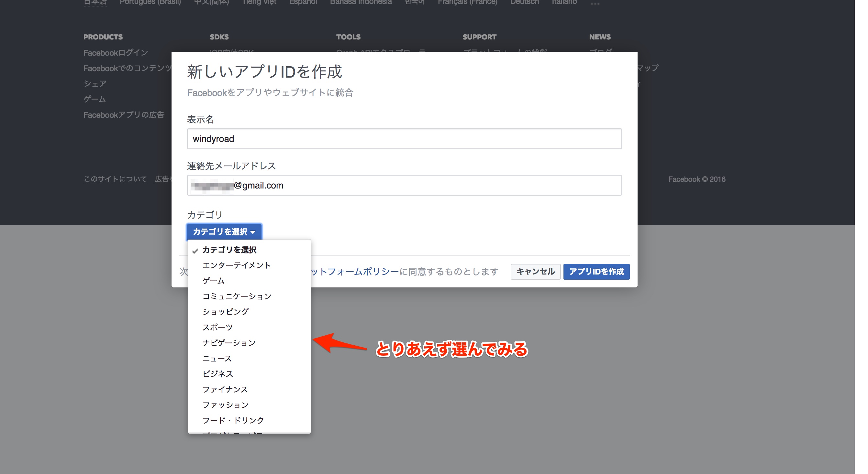Focus the 連絡先メールアドレス email field
The width and height of the screenshot is (868, 474).
click(404, 185)
